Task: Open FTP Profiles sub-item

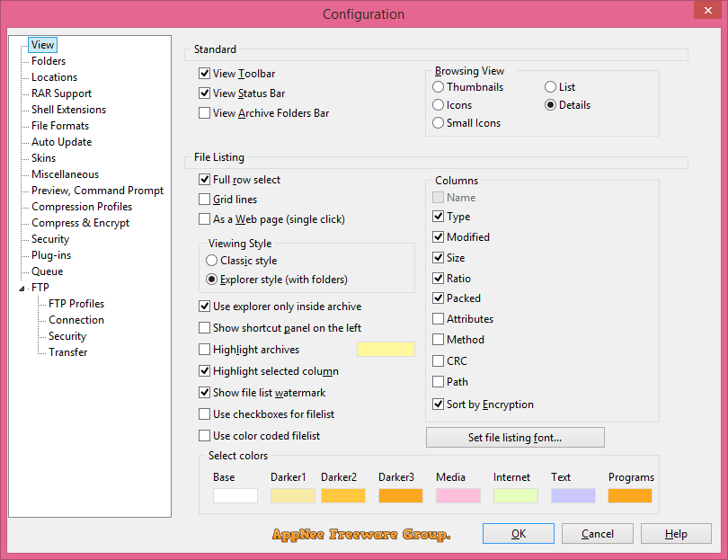Action: 76,304
